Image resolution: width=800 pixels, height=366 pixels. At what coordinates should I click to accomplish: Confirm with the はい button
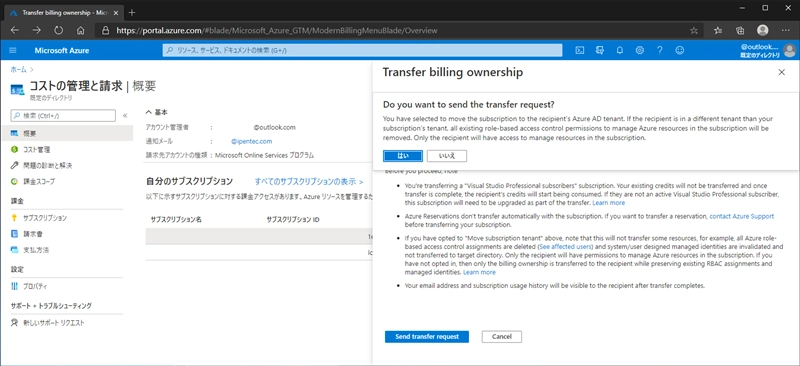pyautogui.click(x=403, y=156)
